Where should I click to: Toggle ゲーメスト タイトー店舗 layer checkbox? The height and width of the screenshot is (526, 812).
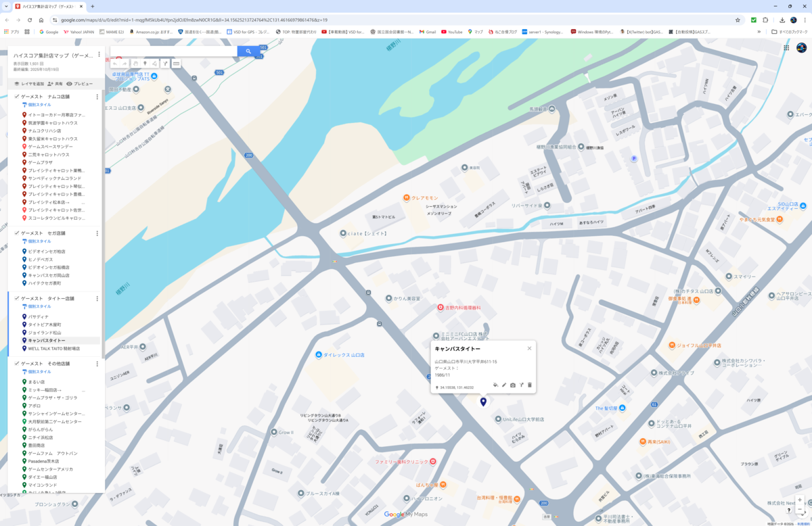(17, 298)
